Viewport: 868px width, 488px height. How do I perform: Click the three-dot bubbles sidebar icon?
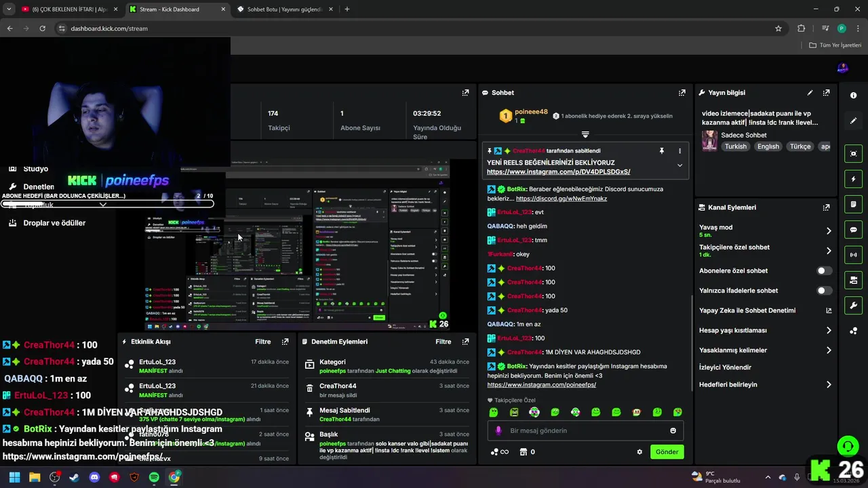point(853,331)
